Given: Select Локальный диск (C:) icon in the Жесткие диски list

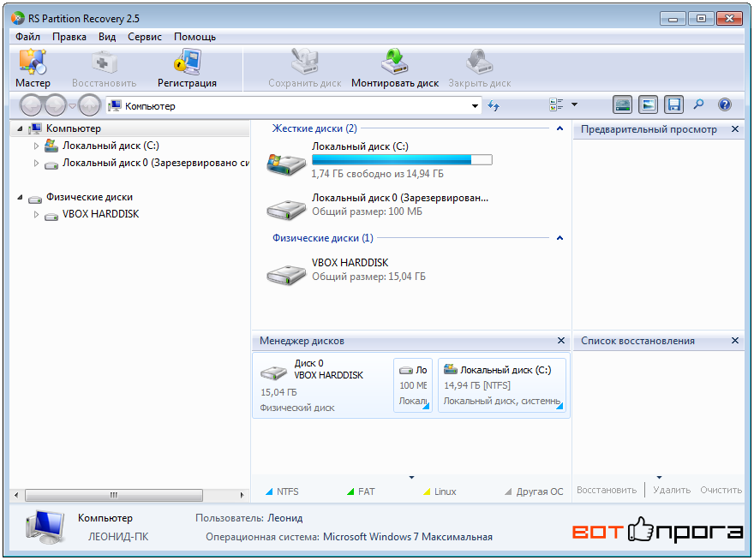Looking at the screenshot, I should pyautogui.click(x=286, y=164).
